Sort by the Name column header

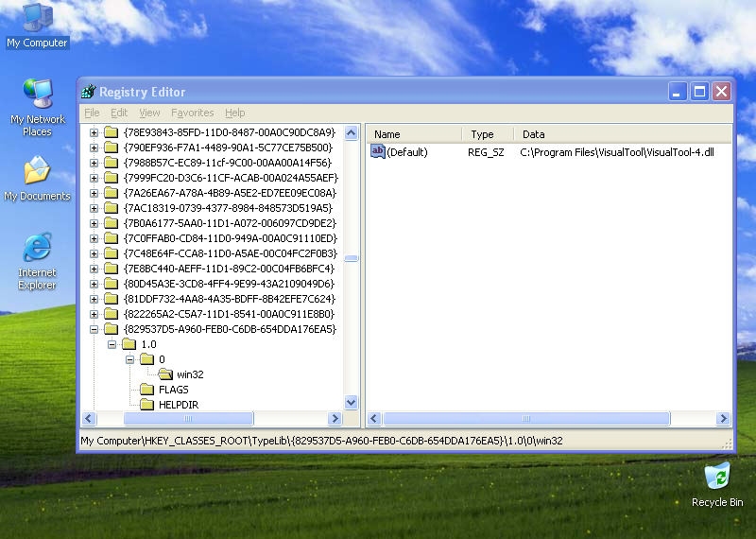(x=414, y=134)
